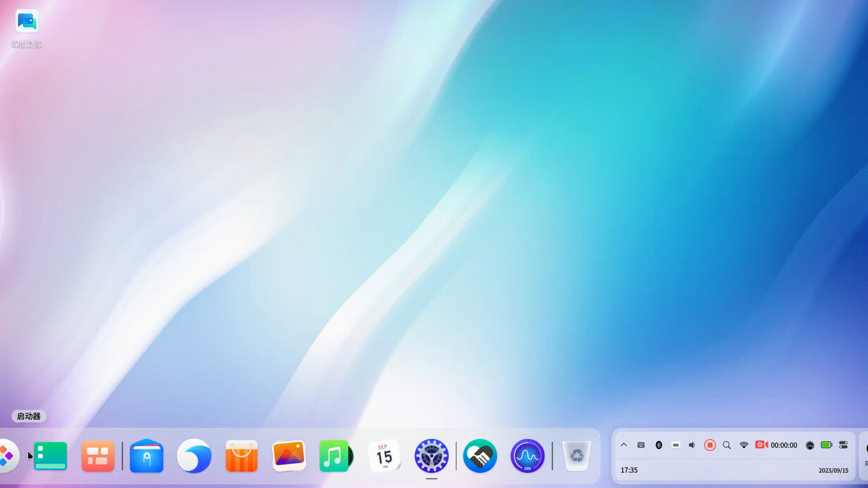Launch the Deepin Browser
This screenshot has height=488, width=868.
click(x=194, y=456)
